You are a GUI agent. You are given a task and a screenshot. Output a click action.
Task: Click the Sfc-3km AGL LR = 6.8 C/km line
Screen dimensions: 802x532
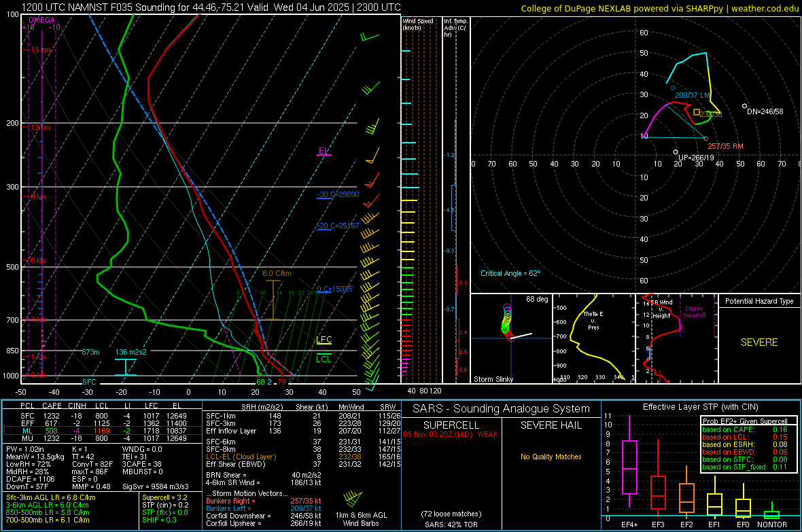tap(51, 498)
